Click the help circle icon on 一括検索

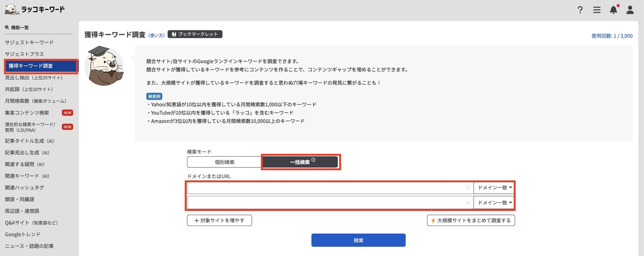pos(313,160)
